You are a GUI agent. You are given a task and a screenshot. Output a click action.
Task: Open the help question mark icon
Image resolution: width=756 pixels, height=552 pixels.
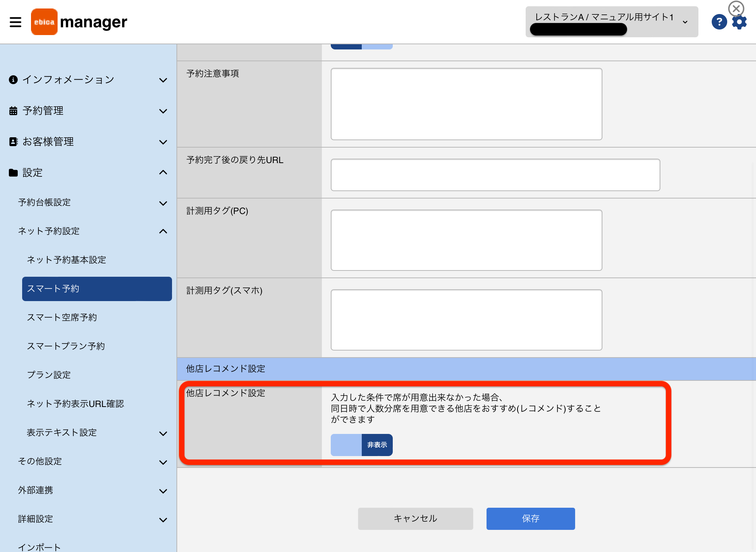[x=719, y=22]
